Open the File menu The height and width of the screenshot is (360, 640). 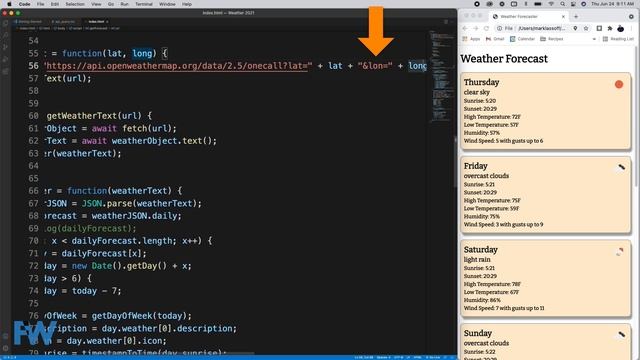pyautogui.click(x=40, y=4)
